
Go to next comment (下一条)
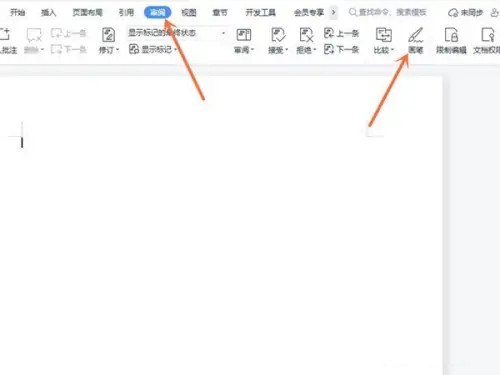tap(69, 50)
